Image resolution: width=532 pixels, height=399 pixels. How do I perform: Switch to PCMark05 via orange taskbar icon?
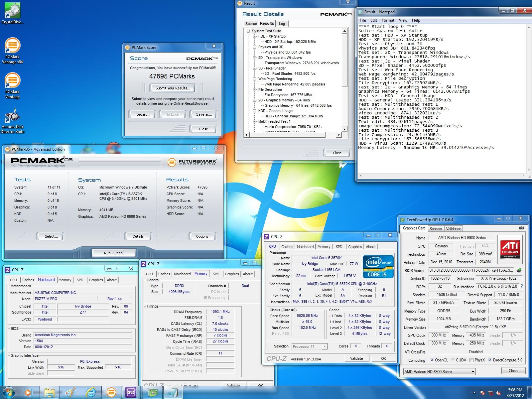click(x=111, y=392)
